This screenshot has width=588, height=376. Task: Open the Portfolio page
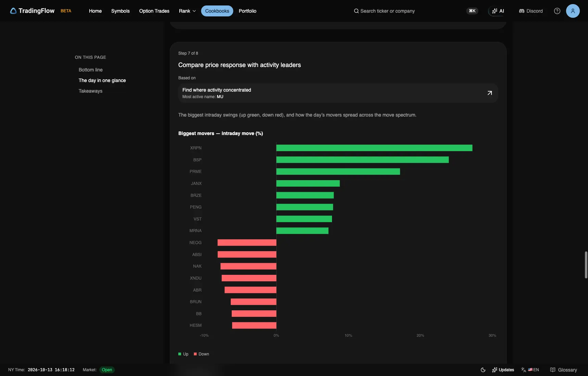[247, 11]
